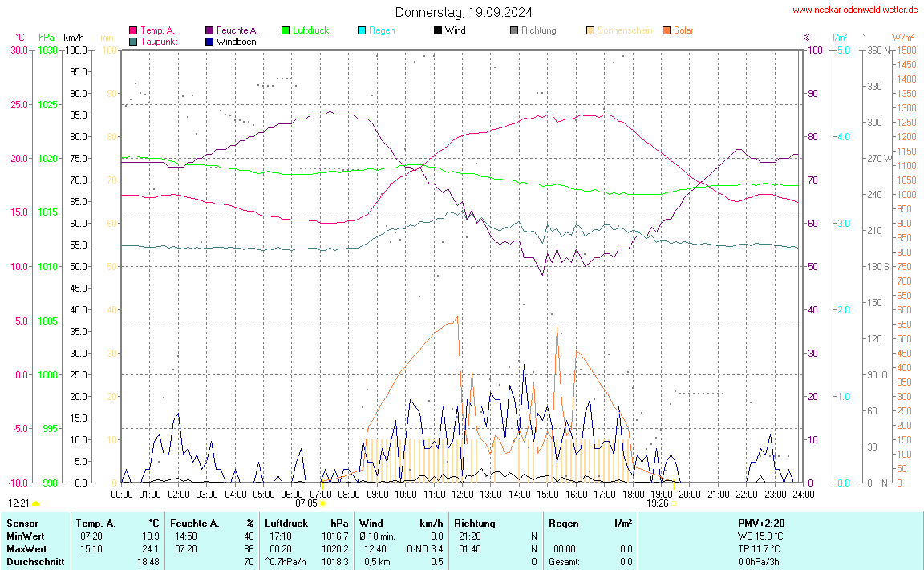This screenshot has width=924, height=570.
Task: Click the sun icon beside 12:21
Action: click(x=35, y=503)
